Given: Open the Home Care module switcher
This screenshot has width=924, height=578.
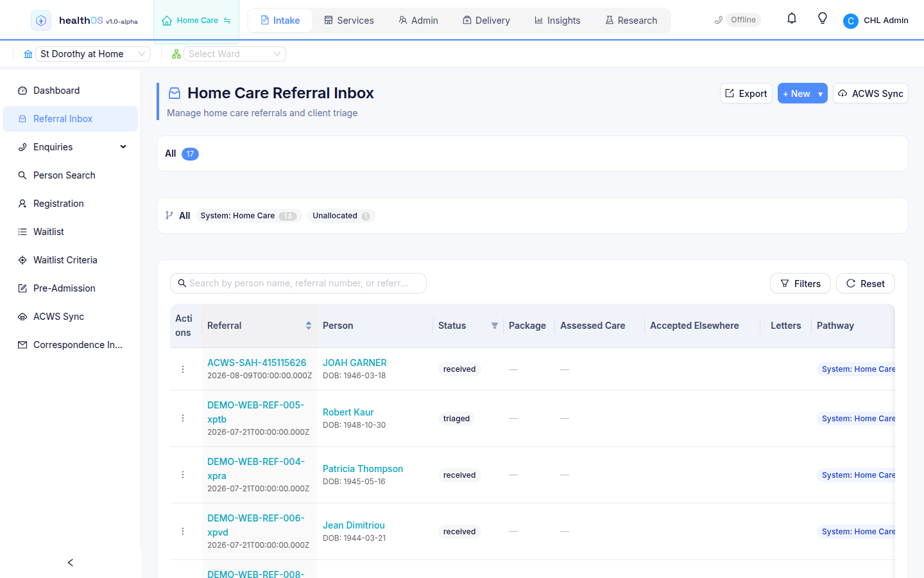Looking at the screenshot, I should [x=196, y=21].
